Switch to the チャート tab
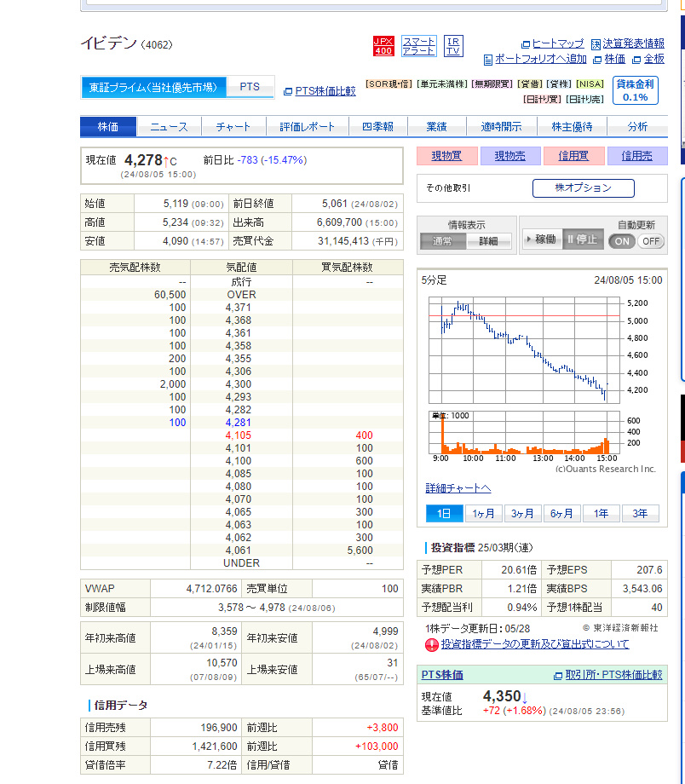The height and width of the screenshot is (784, 685). click(x=233, y=127)
